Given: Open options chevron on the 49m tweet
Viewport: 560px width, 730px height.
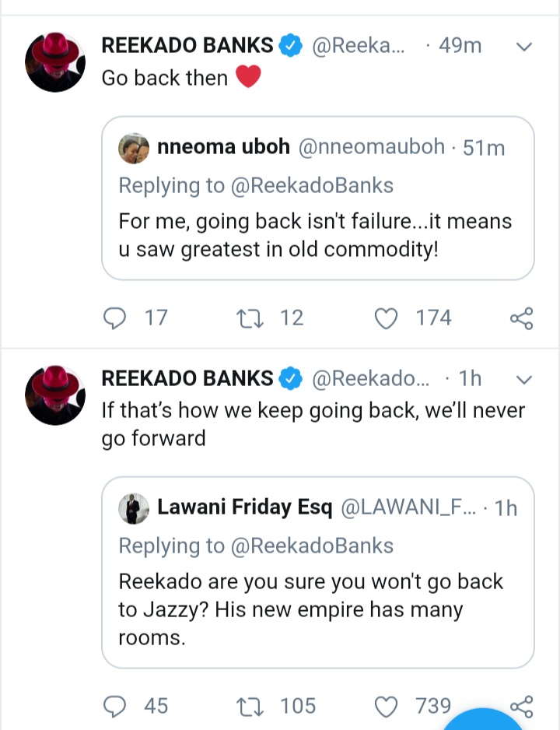Looking at the screenshot, I should [524, 47].
